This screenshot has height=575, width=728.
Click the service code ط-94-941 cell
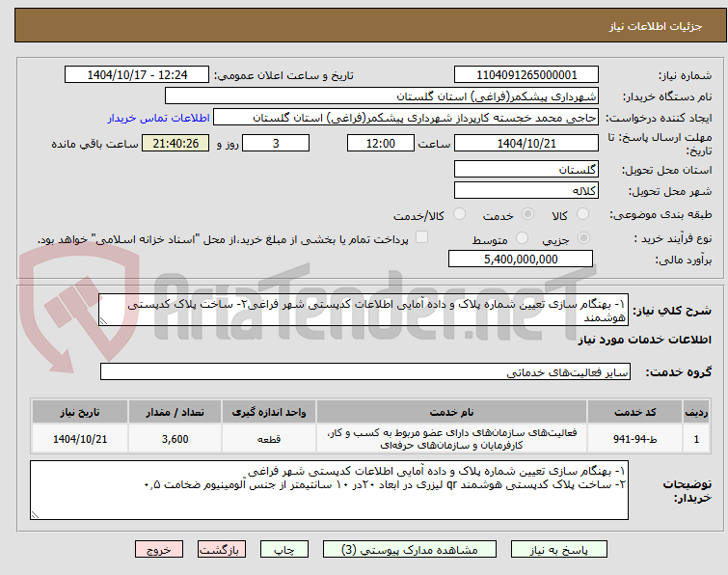634,439
